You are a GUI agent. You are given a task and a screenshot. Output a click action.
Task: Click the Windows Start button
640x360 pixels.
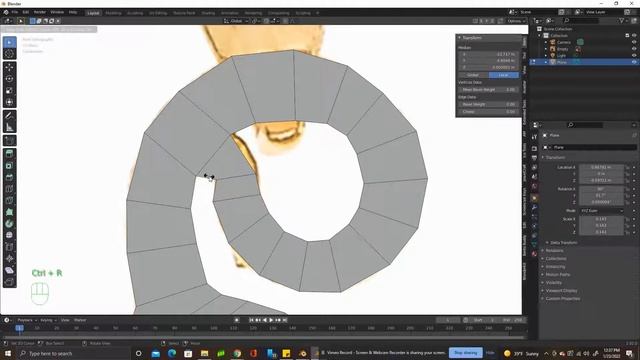[x=7, y=353]
